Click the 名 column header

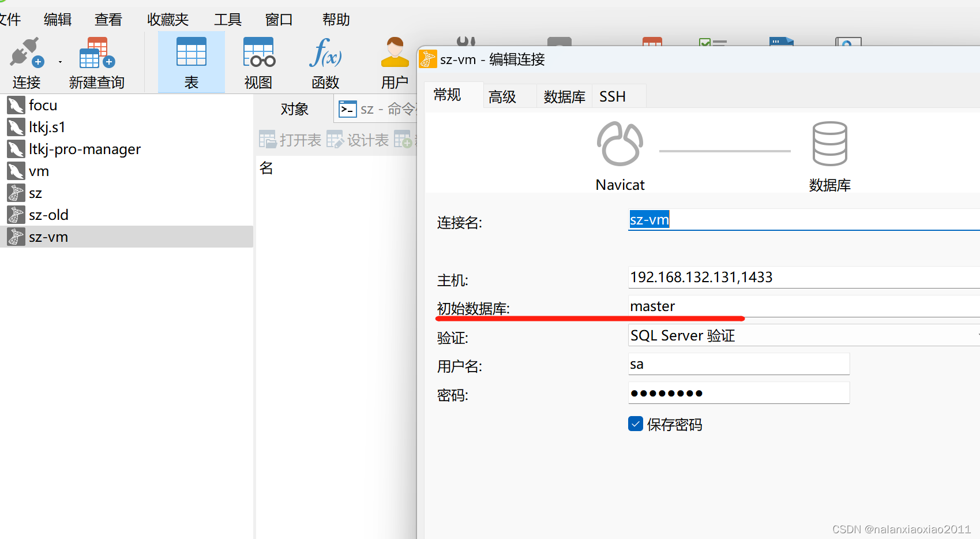tap(266, 168)
